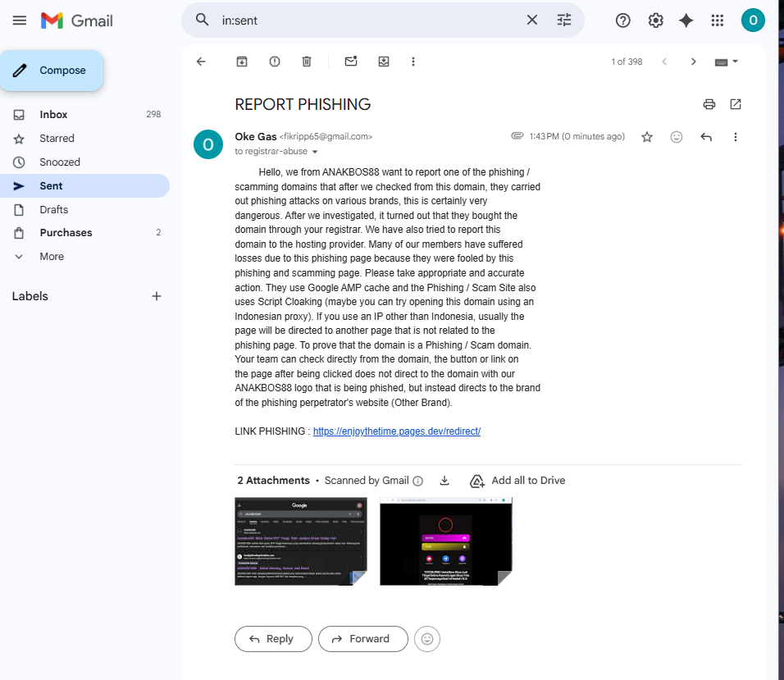Open the account avatar menu

tap(753, 21)
